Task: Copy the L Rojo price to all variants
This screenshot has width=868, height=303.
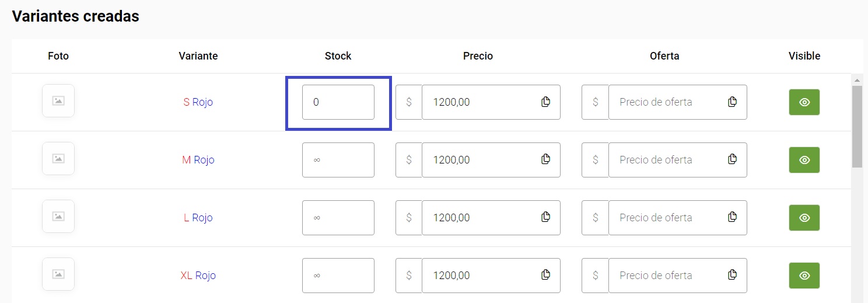Action: [x=545, y=217]
